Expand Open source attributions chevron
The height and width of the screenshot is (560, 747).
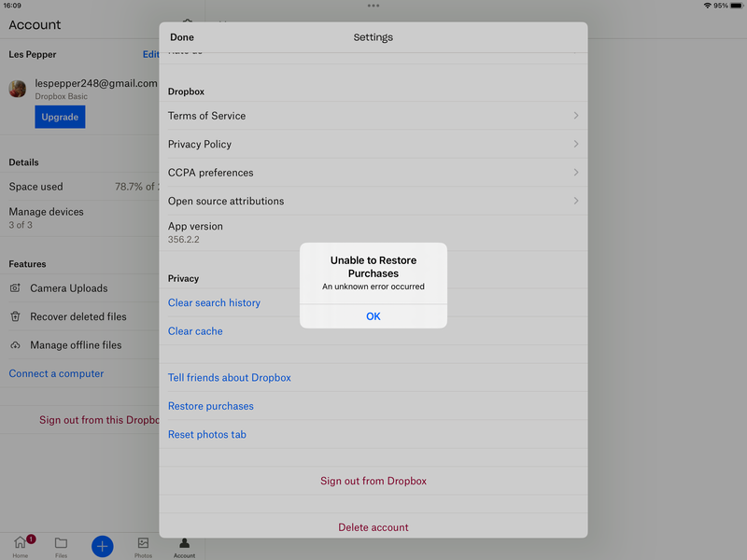point(576,201)
